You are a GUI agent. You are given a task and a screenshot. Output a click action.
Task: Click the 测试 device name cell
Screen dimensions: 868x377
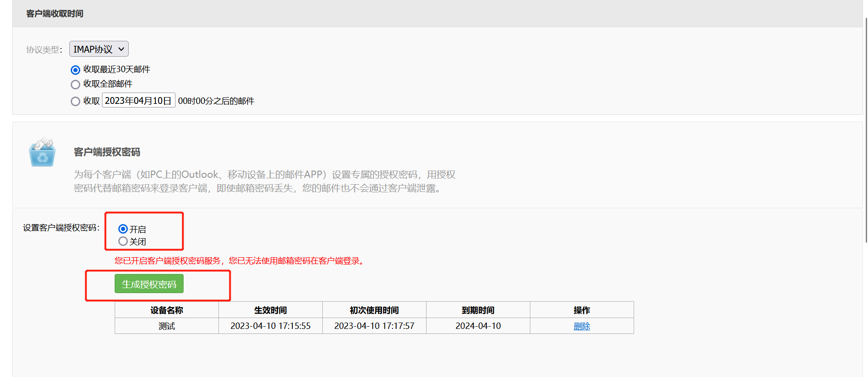(x=166, y=326)
